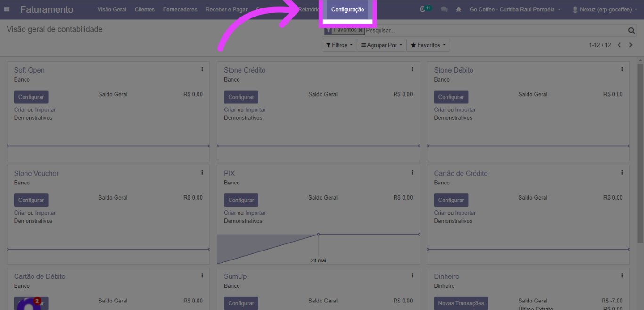
Task: Open the Favoritos dropdown
Action: (x=428, y=45)
